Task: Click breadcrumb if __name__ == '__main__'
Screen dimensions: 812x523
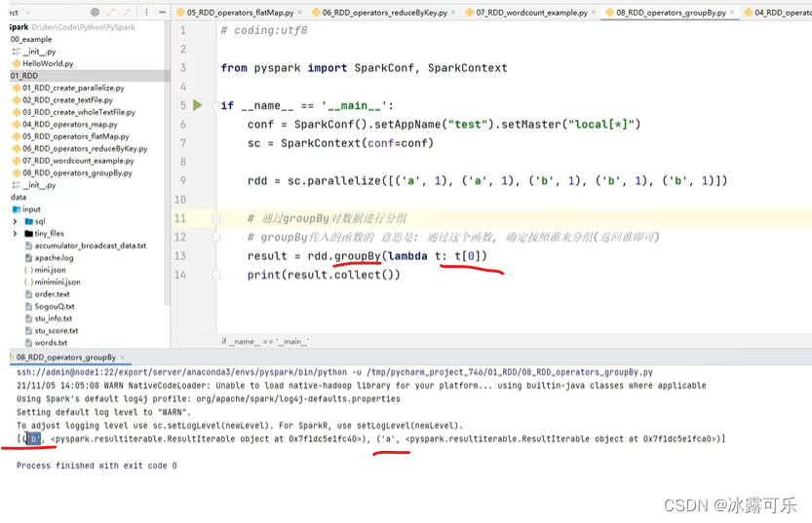Action: (264, 342)
